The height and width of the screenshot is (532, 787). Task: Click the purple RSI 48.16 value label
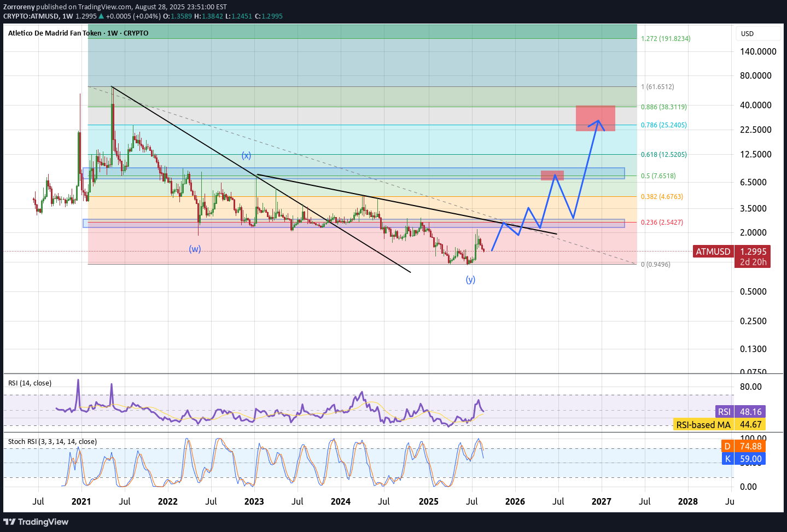(740, 412)
